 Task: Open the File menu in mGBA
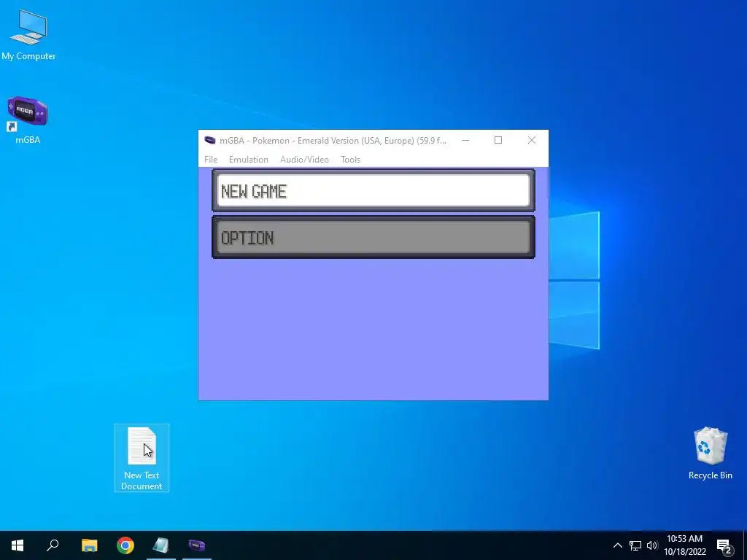click(211, 160)
